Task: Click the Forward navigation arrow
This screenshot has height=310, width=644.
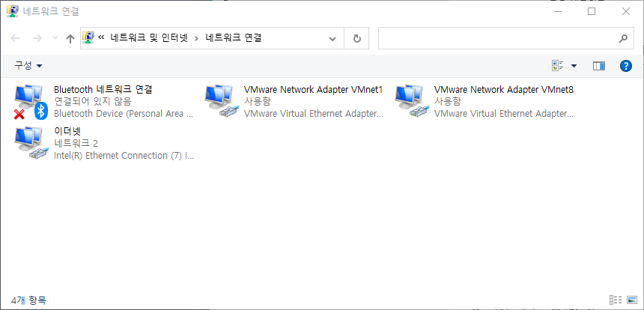Action: pos(37,39)
